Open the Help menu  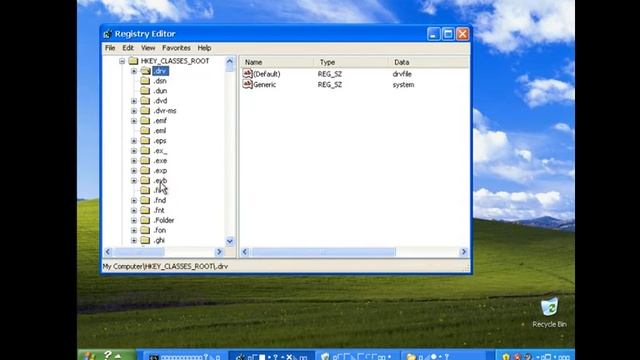(204, 48)
